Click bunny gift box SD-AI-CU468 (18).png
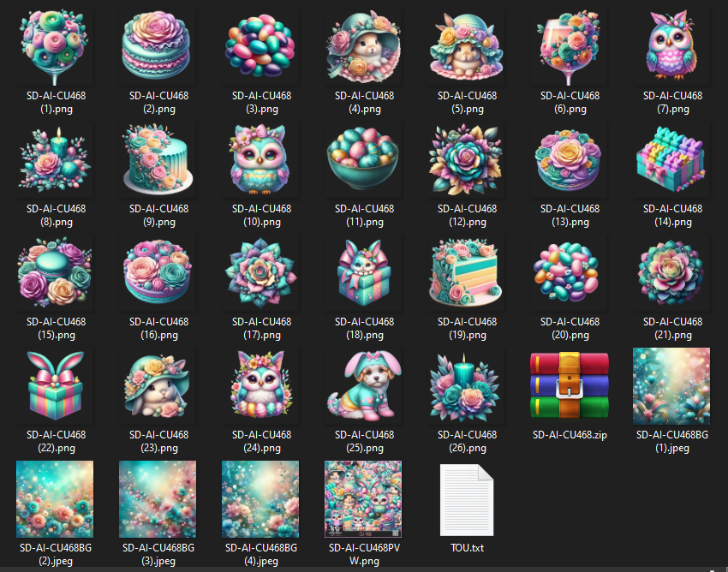 364,273
